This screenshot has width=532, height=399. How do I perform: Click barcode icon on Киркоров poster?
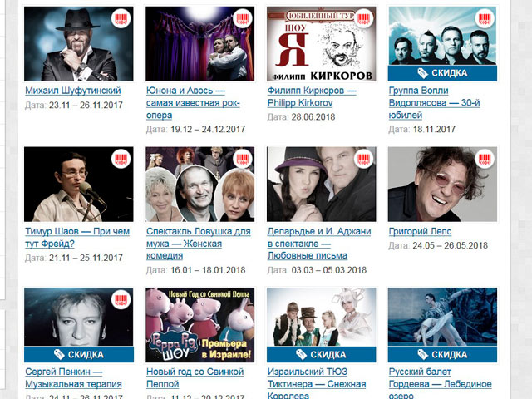tap(364, 18)
